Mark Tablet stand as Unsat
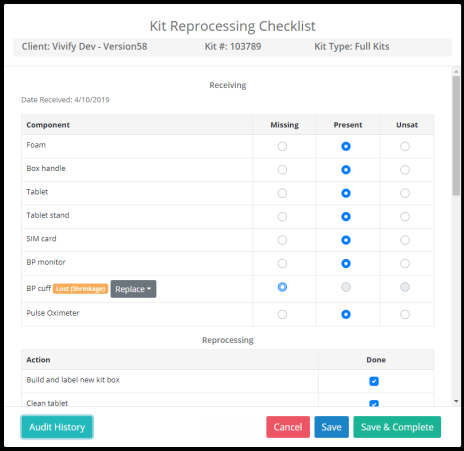464x451 pixels. [405, 217]
